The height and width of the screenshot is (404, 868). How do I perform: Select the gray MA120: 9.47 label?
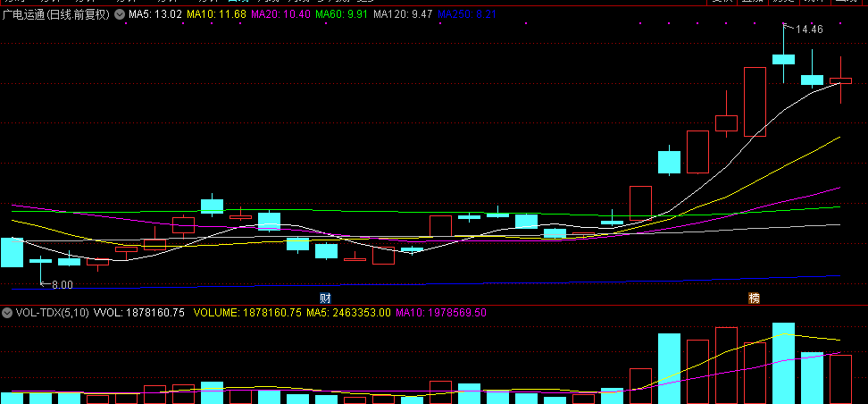403,14
